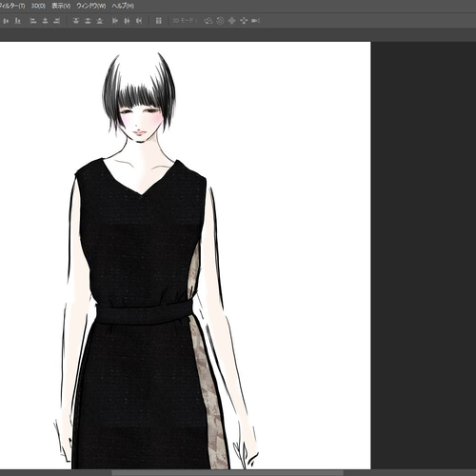The height and width of the screenshot is (476, 476).
Task: Click the align horizontal centers icon
Action: [x=45, y=21]
